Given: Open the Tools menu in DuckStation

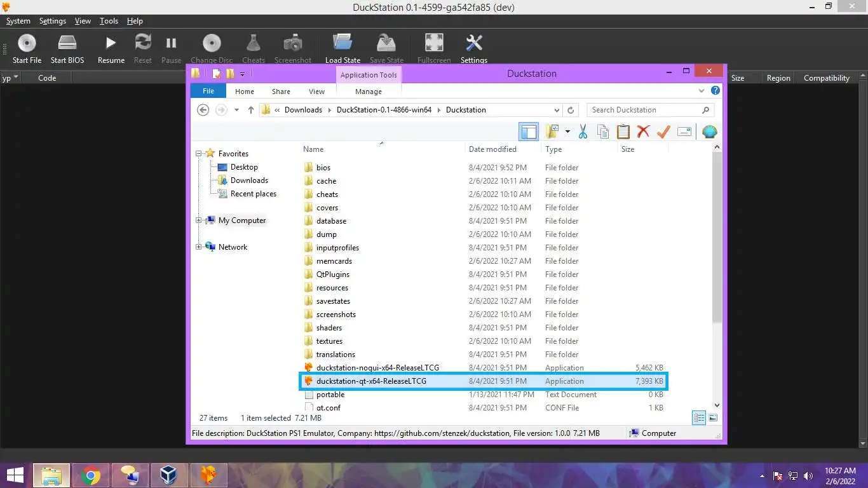Looking at the screenshot, I should (x=109, y=21).
